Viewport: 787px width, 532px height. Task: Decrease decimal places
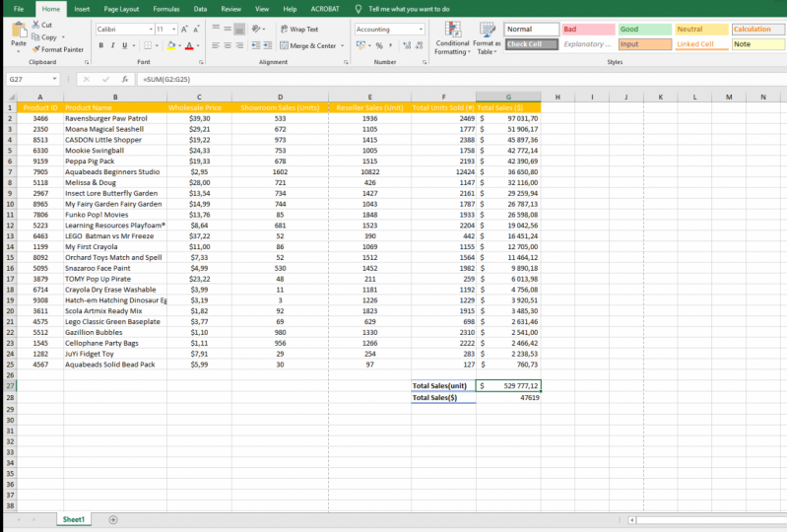419,45
